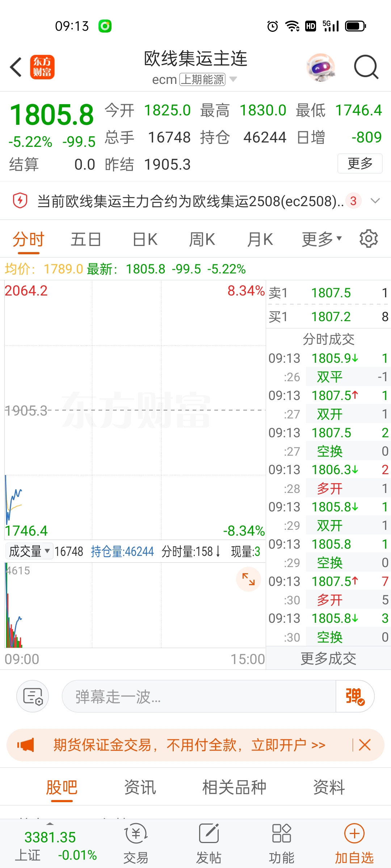Tap the search magnifier icon

[366, 67]
